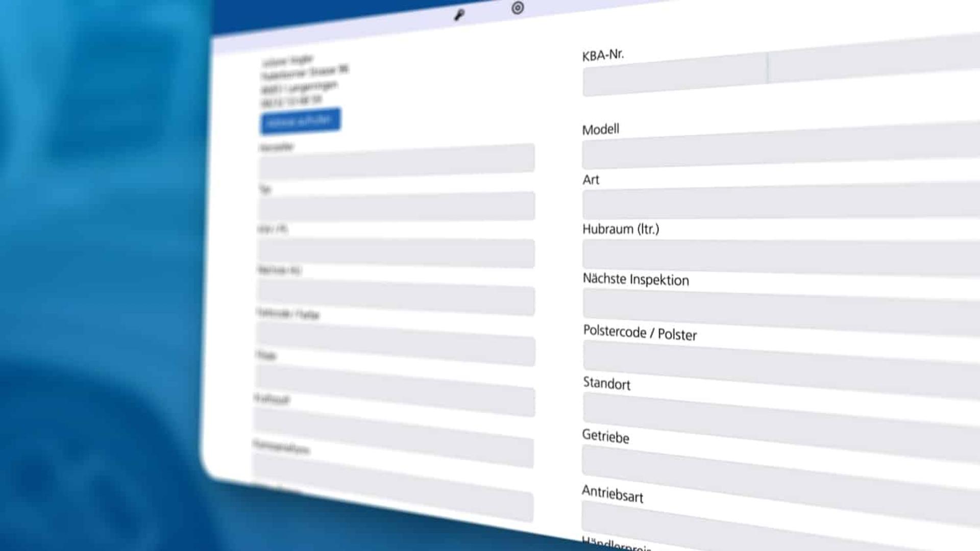Focus the first KBA-Nr. input box
Viewport: 980px width, 551px height.
[x=675, y=75]
